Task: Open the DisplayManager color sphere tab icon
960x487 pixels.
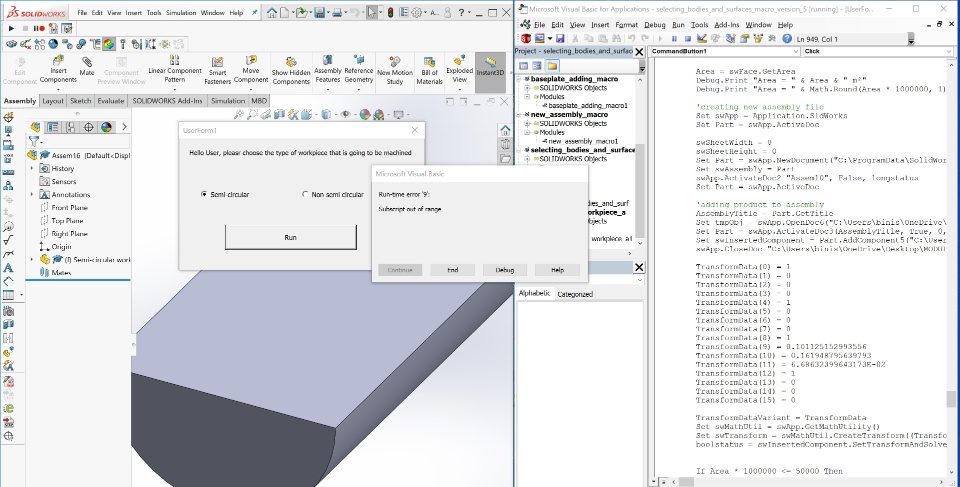Action: (x=107, y=127)
